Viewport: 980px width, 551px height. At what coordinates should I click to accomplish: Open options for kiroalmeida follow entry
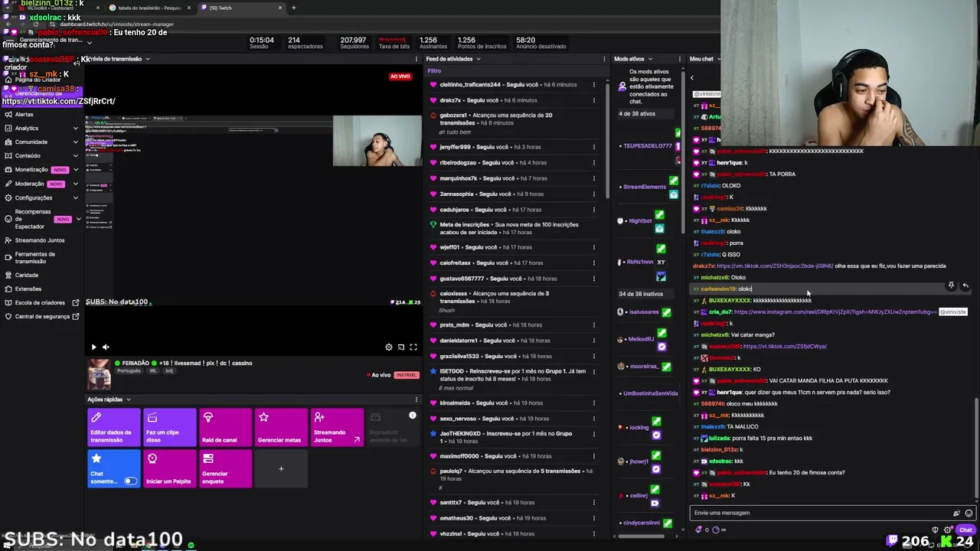[593, 403]
